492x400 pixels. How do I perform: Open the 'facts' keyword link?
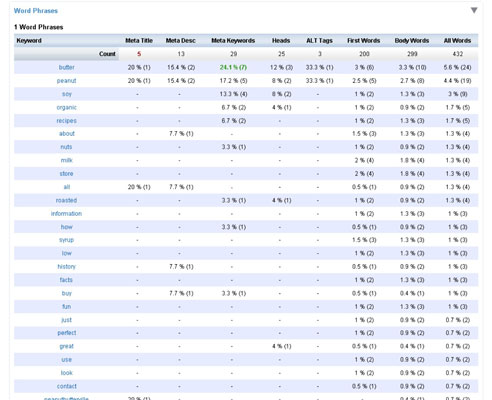click(x=66, y=280)
